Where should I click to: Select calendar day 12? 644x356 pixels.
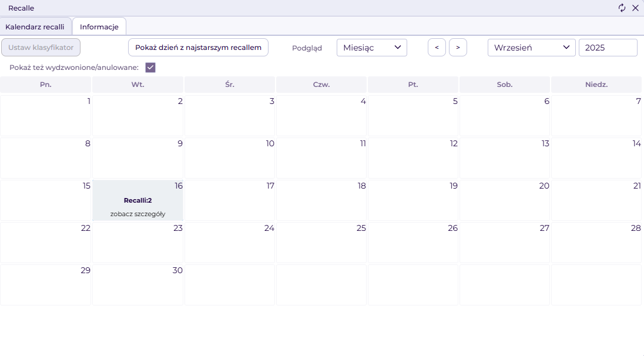[413, 158]
